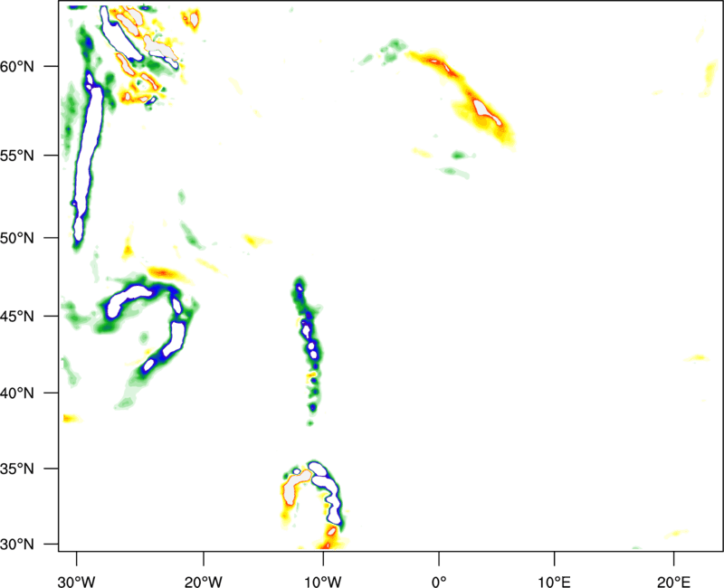Click the 0° longitude label
724x588 pixels.
point(439,582)
